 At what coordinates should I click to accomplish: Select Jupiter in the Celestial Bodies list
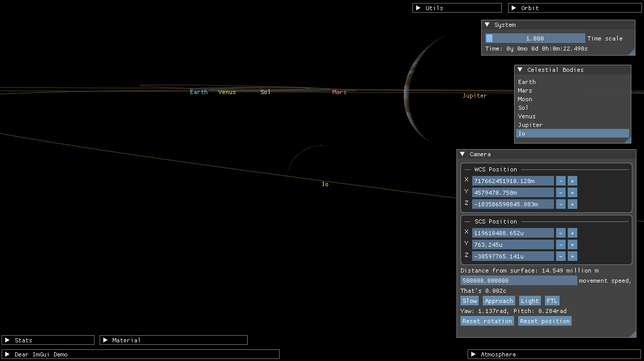(530, 124)
